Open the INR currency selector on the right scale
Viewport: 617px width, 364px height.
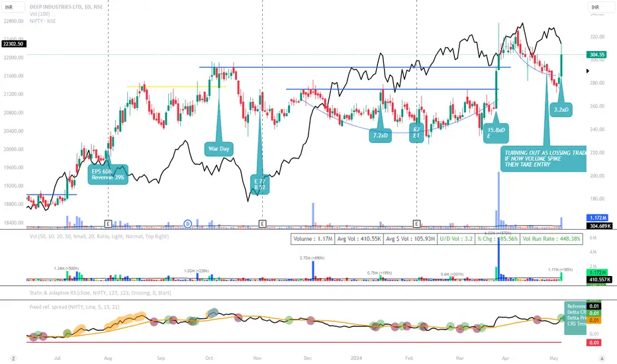[600, 7]
